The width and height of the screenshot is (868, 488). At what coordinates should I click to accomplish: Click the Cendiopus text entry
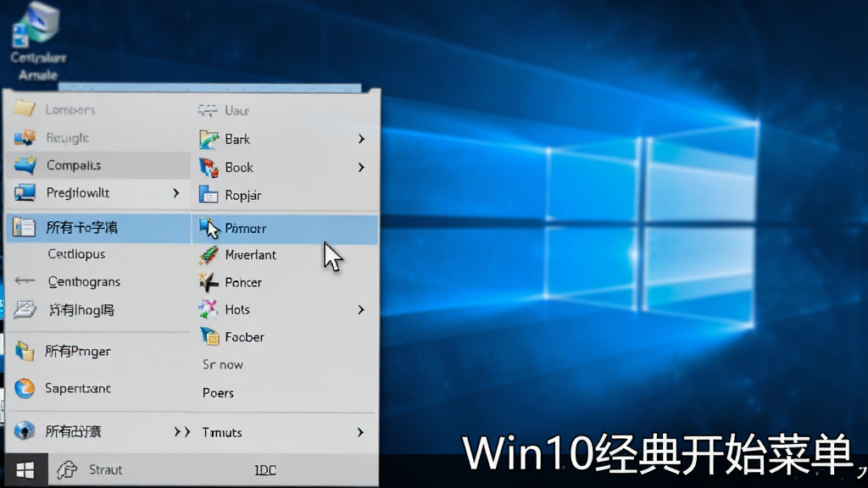click(x=76, y=254)
